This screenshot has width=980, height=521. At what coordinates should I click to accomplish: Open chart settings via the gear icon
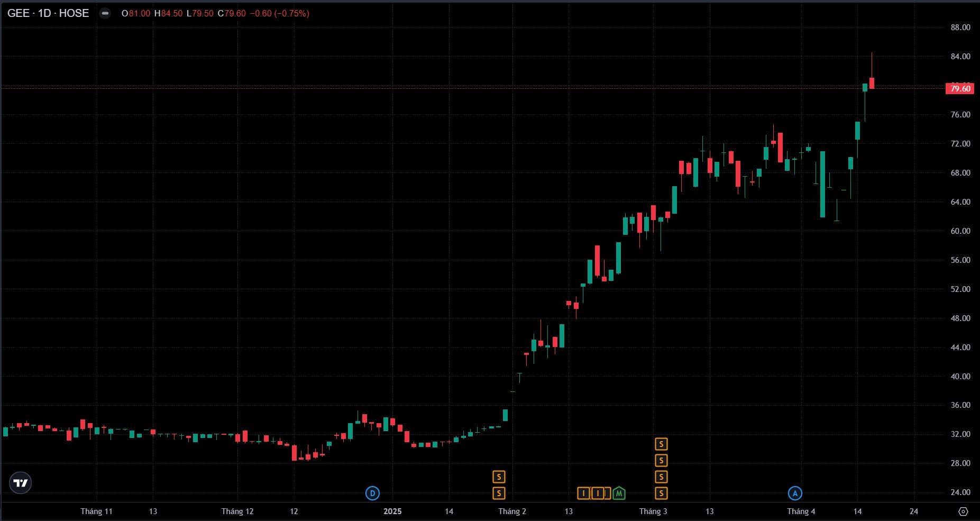point(963,511)
